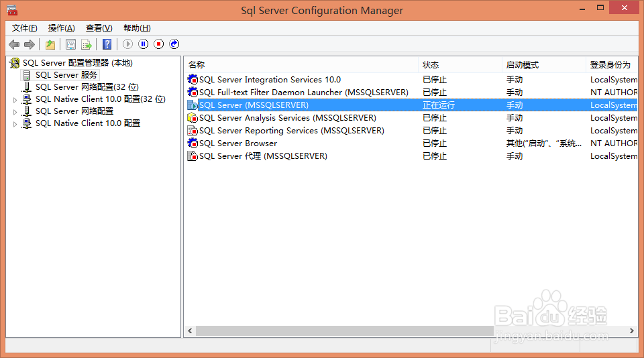Sort by the 启动模式 column header

[x=544, y=65]
